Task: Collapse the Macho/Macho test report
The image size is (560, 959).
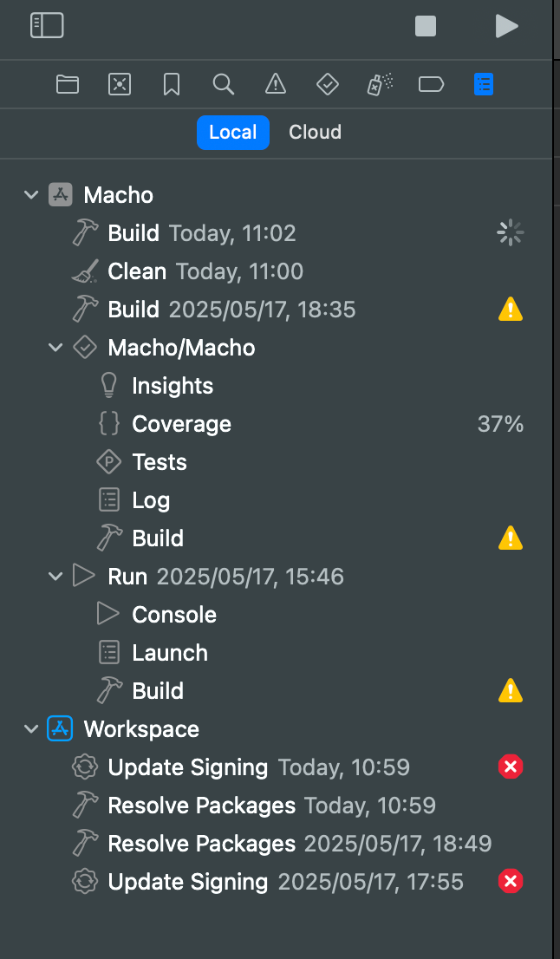Action: 56,348
